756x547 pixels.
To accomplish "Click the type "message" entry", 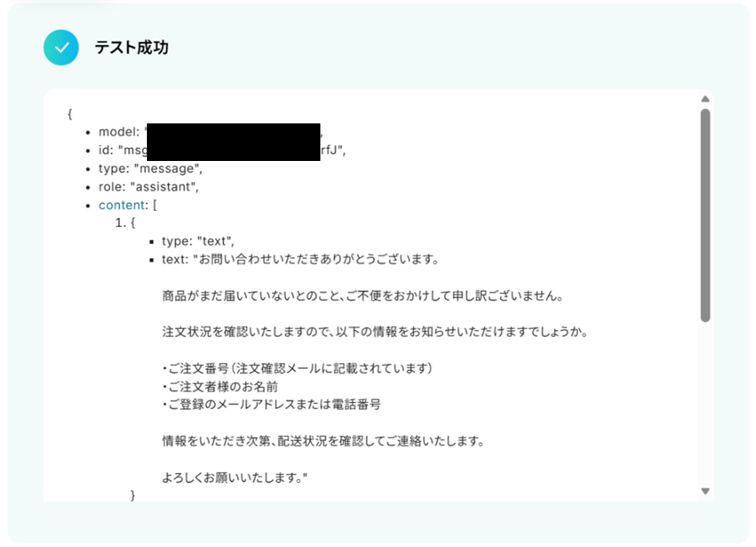I will coord(150,169).
